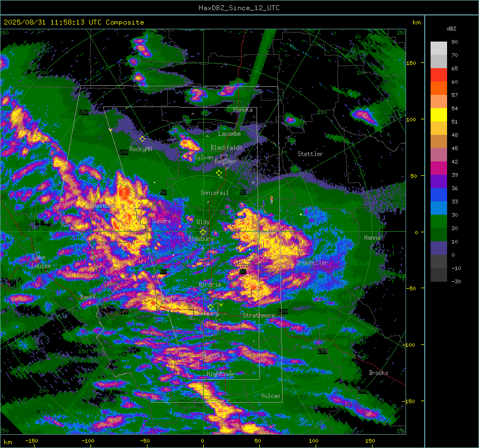Pick the magenta 42-39 dBZ legend swatch
Viewport: 479px width, 448px height.
439,168
